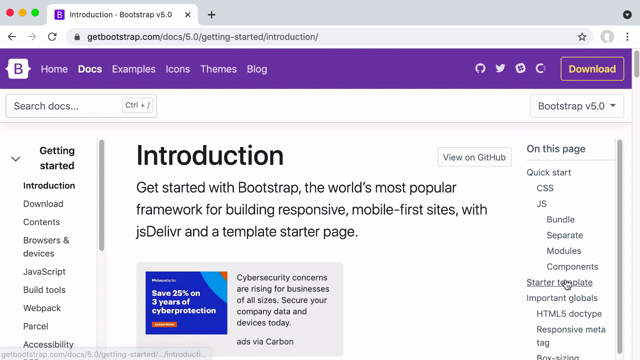
Task: Open the Open Collective icon in navbar
Action: pyautogui.click(x=540, y=68)
